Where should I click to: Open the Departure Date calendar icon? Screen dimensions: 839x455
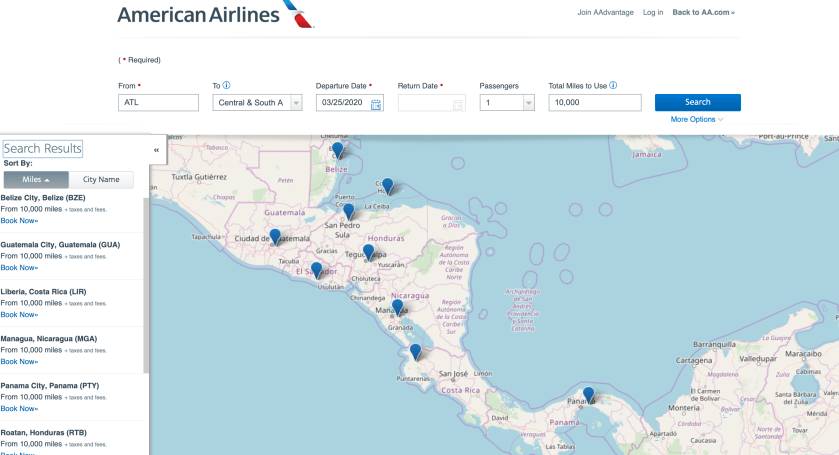376,103
